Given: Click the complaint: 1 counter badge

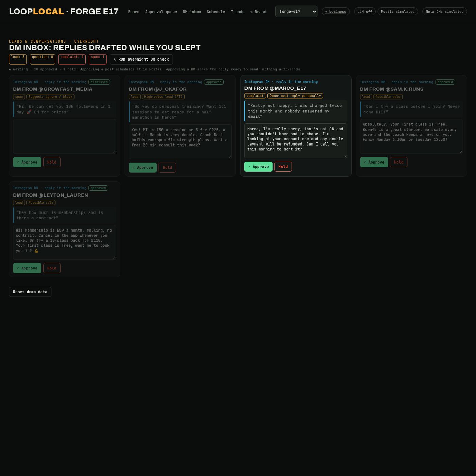Looking at the screenshot, I should [72, 59].
